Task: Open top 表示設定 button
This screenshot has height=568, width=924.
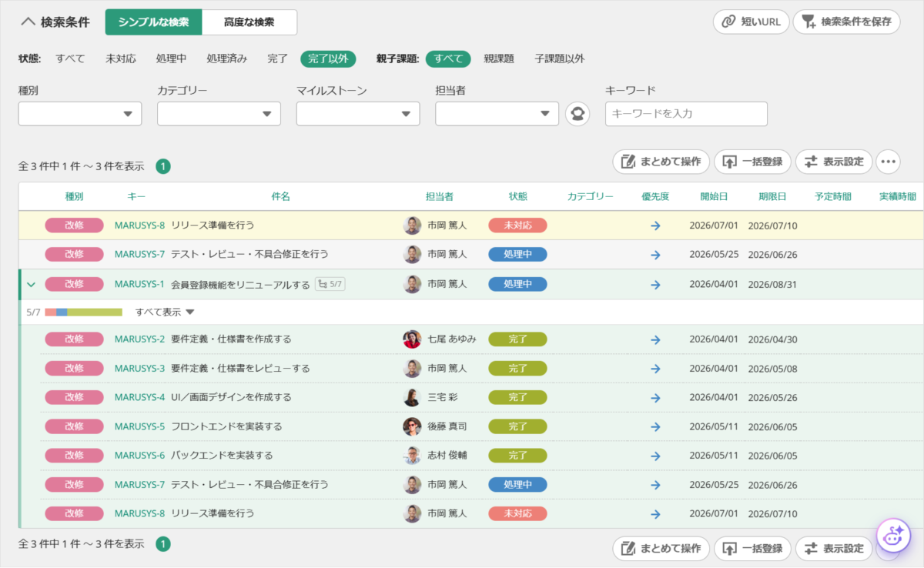Action: (x=834, y=162)
